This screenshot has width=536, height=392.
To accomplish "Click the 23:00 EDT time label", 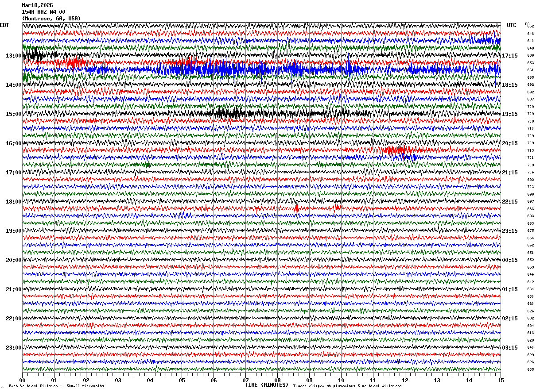I will pyautogui.click(x=13, y=348).
